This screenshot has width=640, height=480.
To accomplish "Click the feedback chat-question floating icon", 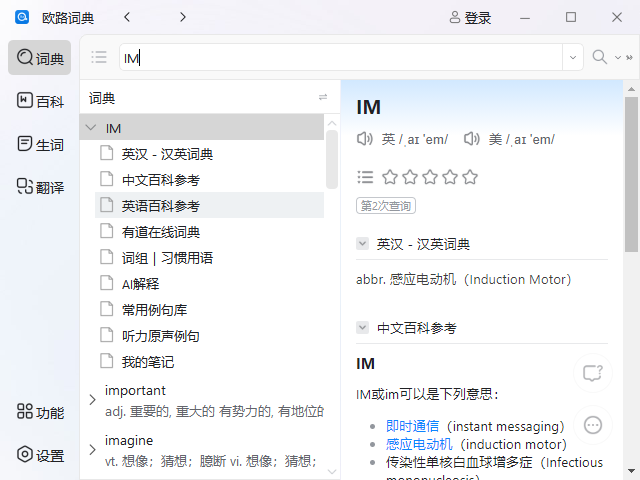I will point(593,373).
